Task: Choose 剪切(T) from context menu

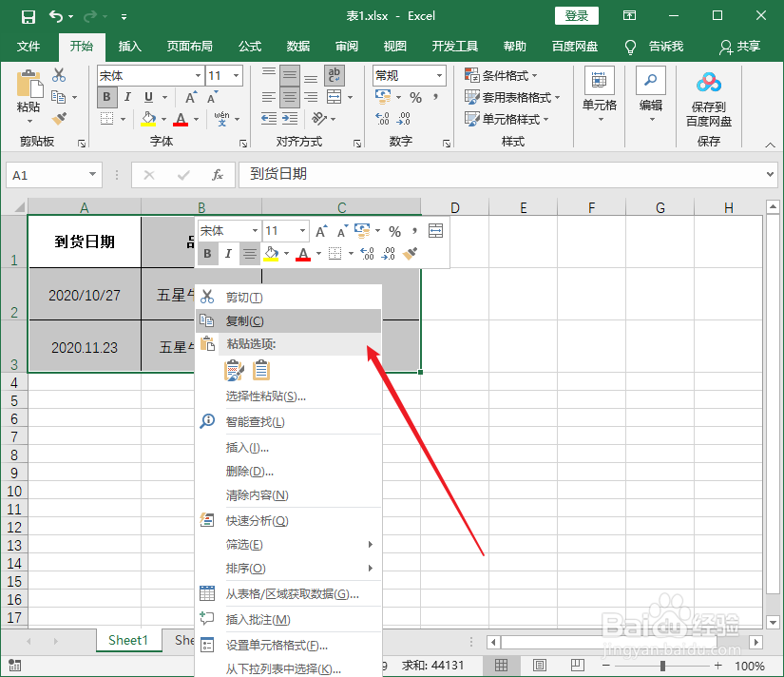Action: coord(289,298)
